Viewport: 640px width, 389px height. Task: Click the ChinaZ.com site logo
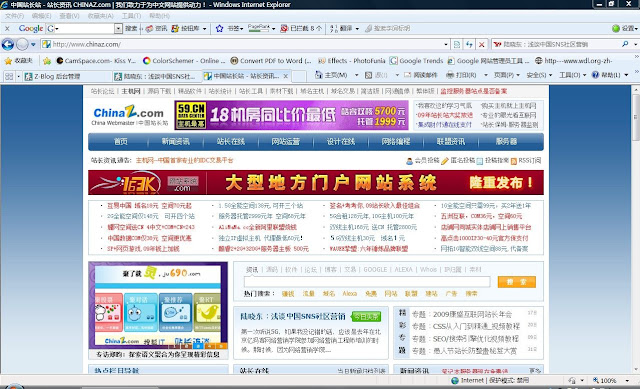click(x=129, y=116)
